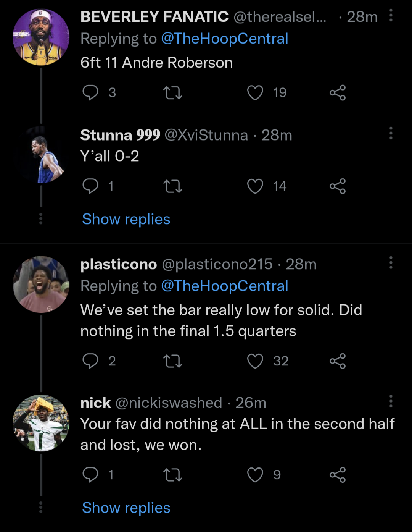Like plasticono's tweet about the bar

[255, 361]
